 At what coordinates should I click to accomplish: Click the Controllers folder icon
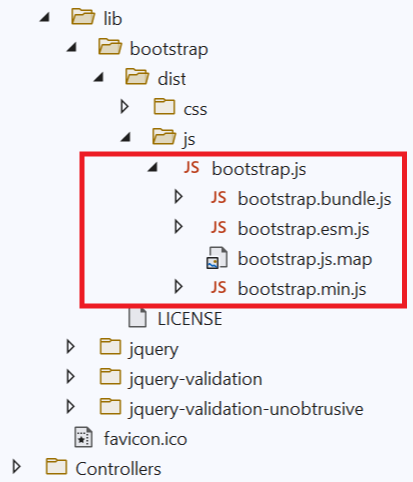tap(56, 467)
